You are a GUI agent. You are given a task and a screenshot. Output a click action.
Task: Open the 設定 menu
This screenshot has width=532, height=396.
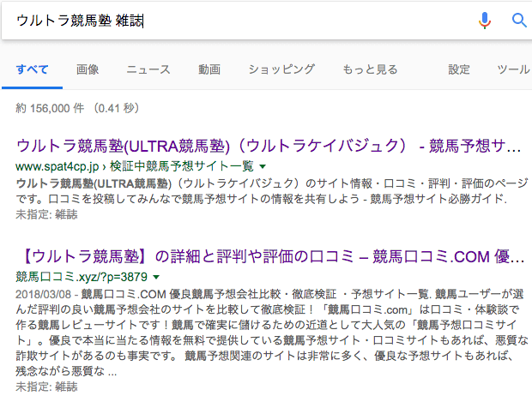coord(459,69)
